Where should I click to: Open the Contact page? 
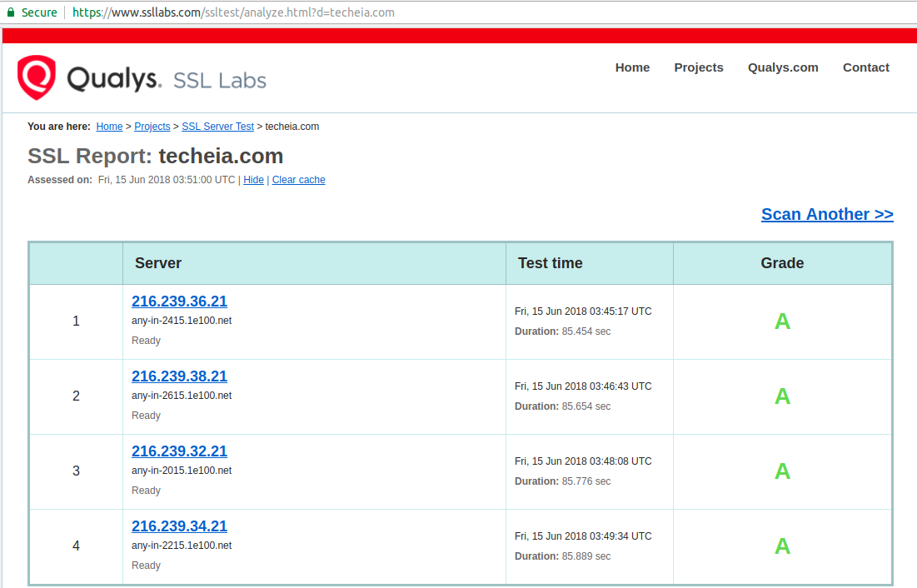865,67
